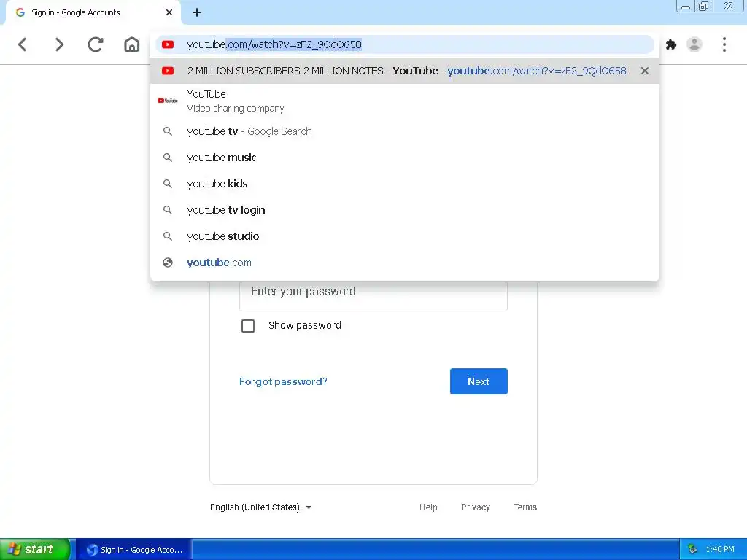
Task: Click YouTube play icon of the first suggestion
Action: tap(168, 71)
